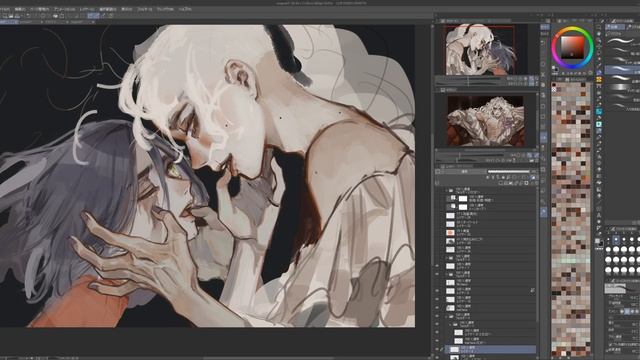Pick the black swatch in the color set
This screenshot has width=640, height=360.
(x=554, y=85)
